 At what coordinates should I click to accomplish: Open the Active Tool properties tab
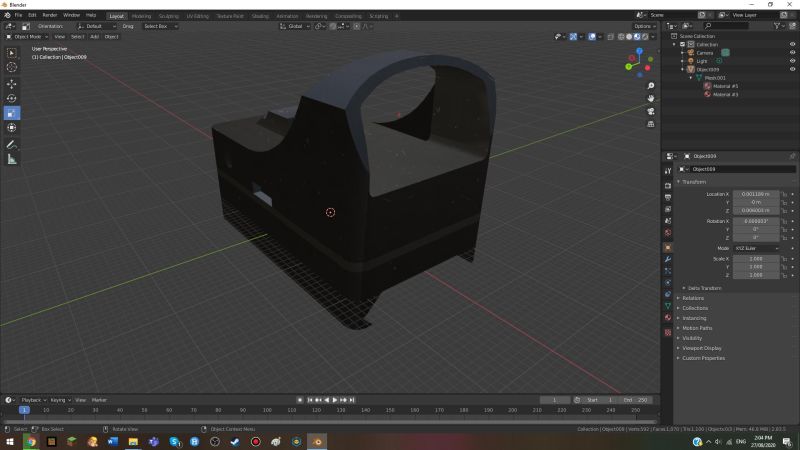coord(668,171)
